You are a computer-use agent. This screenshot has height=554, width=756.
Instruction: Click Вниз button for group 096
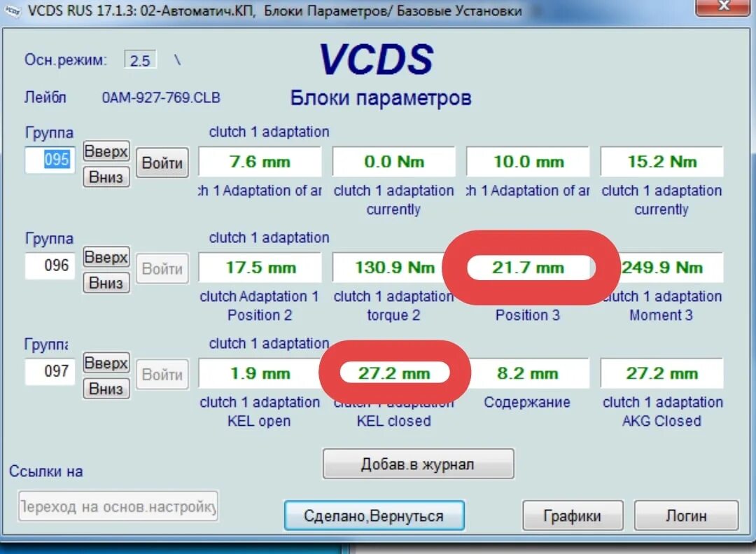[x=106, y=282]
